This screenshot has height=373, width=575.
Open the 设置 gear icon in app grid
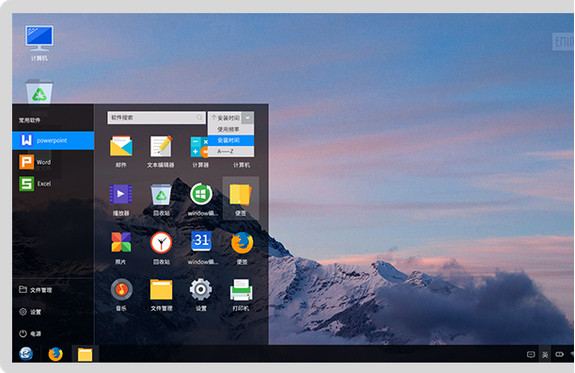pyautogui.click(x=201, y=289)
